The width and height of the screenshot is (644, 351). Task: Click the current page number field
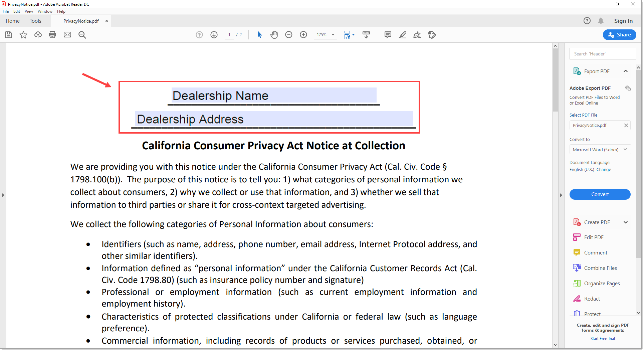click(x=229, y=35)
